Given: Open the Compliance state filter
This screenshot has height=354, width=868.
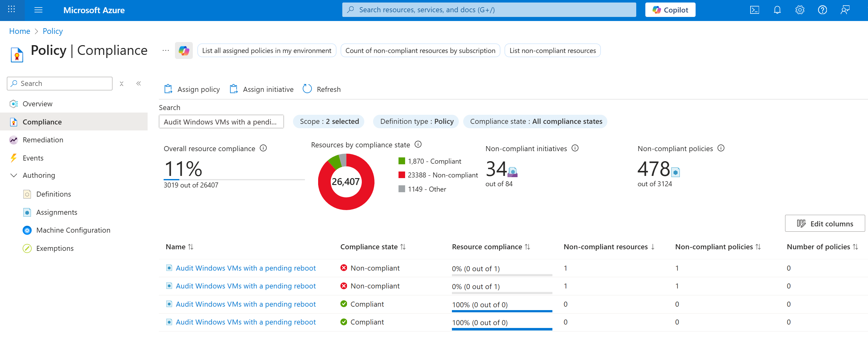Looking at the screenshot, I should click(535, 121).
